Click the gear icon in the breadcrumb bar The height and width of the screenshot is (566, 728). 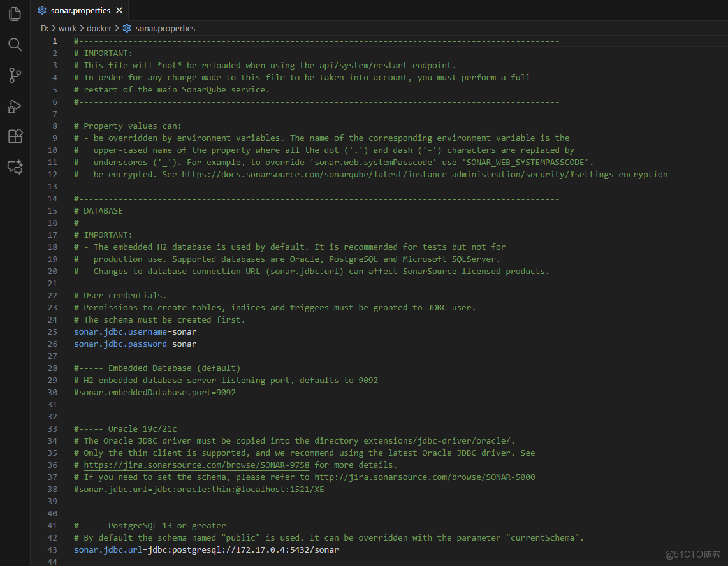pyautogui.click(x=126, y=28)
